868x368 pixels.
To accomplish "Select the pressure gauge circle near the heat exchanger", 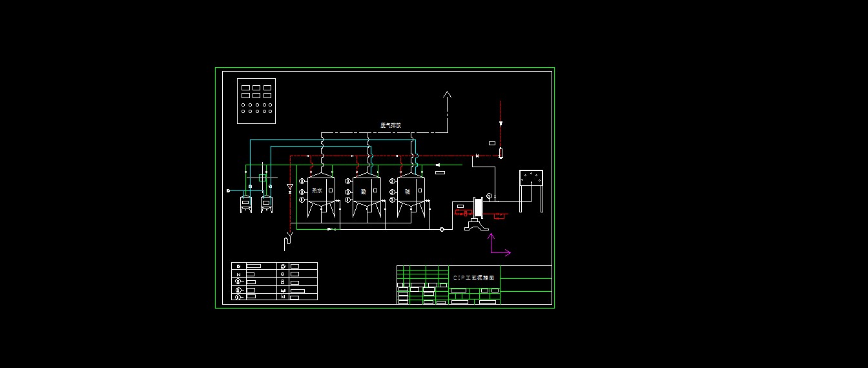I will 489,196.
